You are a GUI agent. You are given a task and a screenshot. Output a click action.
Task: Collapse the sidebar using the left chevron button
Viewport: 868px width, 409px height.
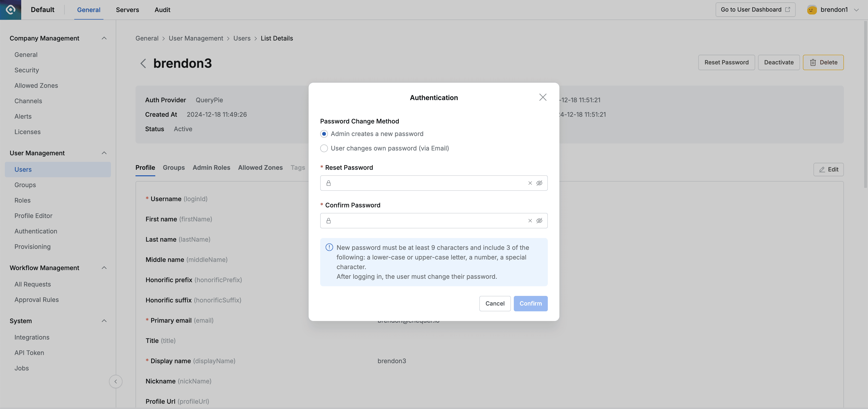pyautogui.click(x=115, y=381)
